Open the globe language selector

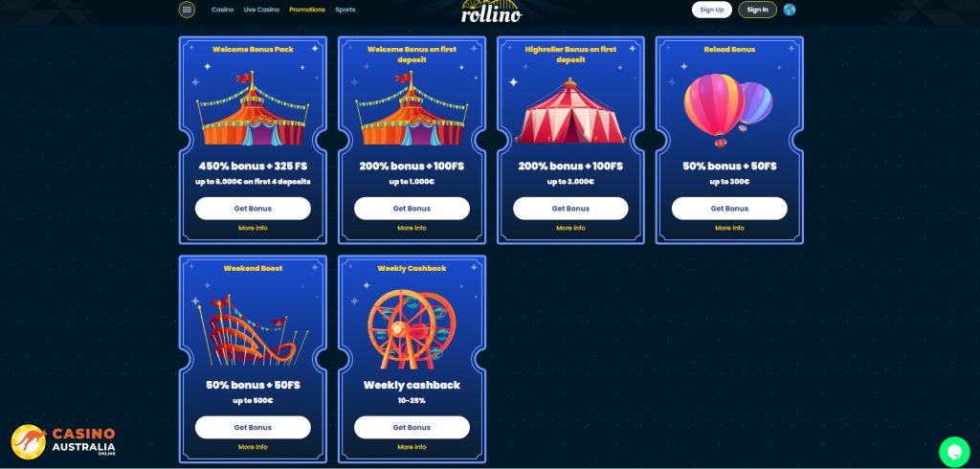click(790, 10)
